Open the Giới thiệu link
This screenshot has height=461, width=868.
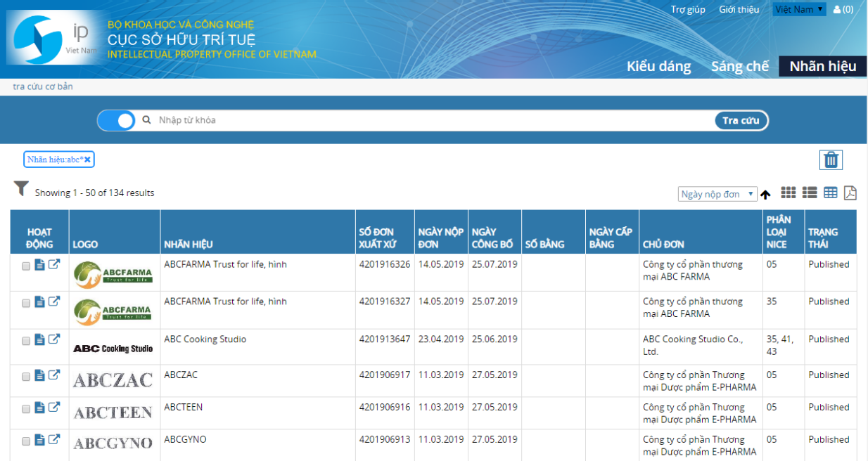[739, 9]
